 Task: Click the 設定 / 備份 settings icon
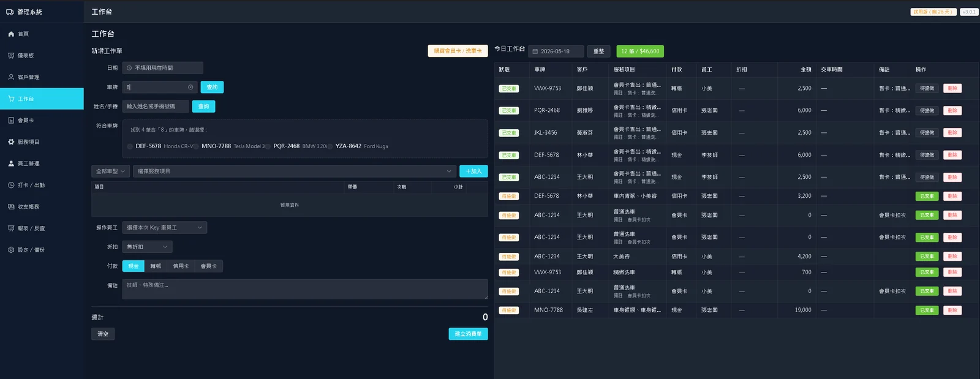coord(11,250)
